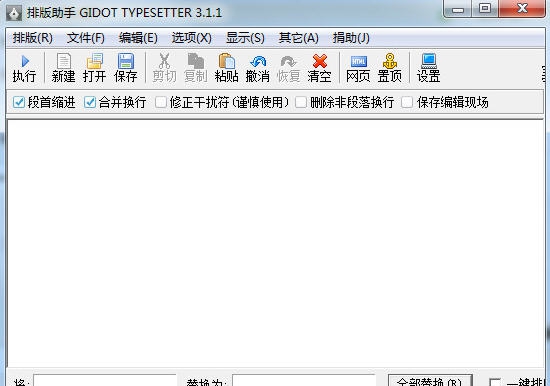Click the 网页 HTML icon

coord(358,61)
